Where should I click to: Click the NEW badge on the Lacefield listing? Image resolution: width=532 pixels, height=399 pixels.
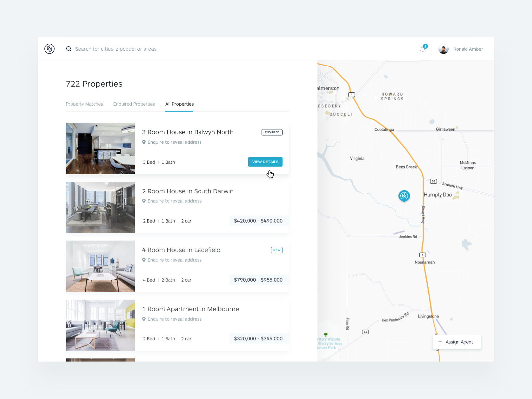[x=277, y=250]
